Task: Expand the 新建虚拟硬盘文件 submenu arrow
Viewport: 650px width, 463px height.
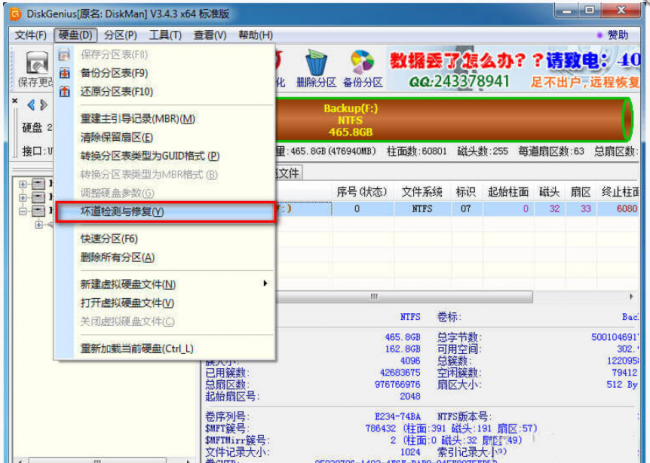Action: pyautogui.click(x=265, y=284)
